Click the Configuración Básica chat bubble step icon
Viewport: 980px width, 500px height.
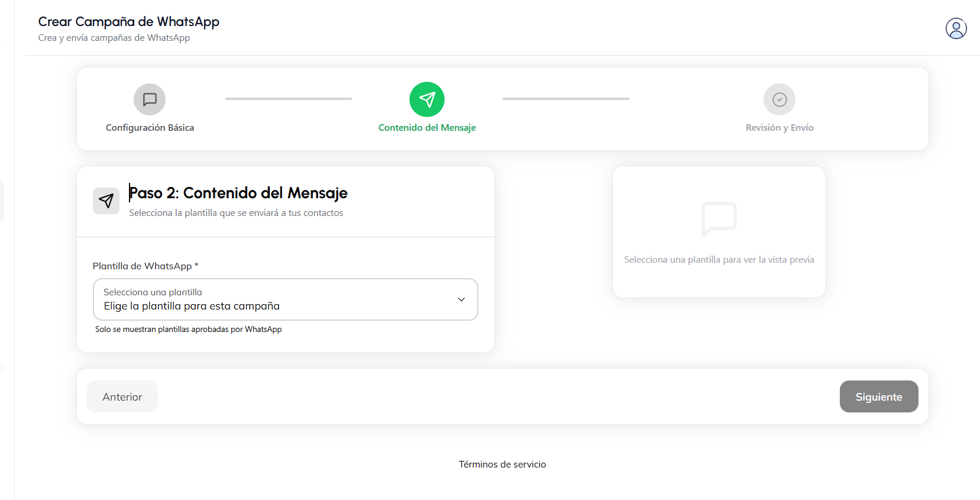(150, 99)
